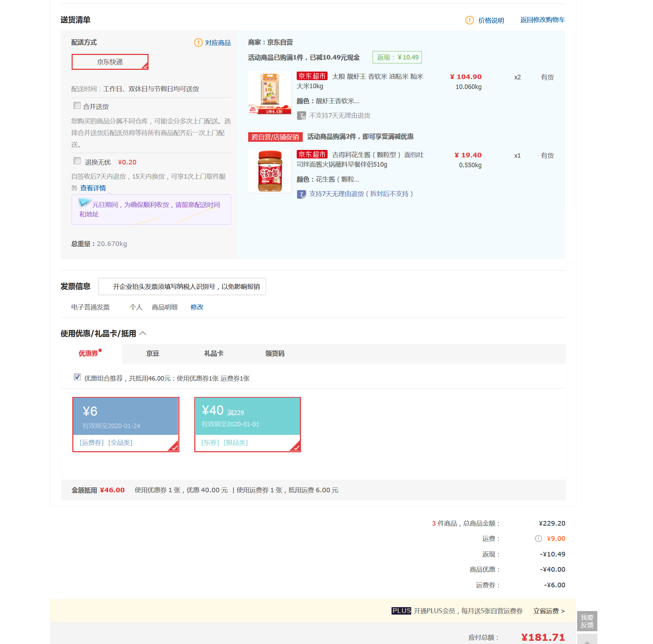Click the 总重量 20.670kg text
Viewport: 653px width, 644px height.
99,244
